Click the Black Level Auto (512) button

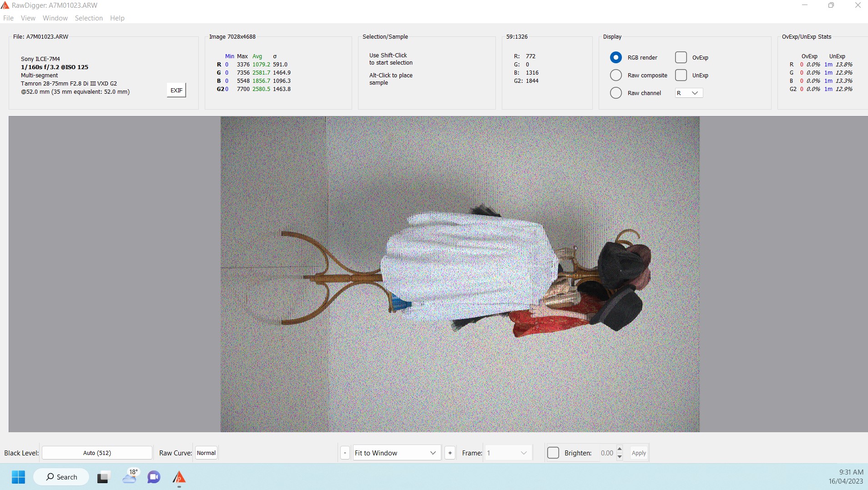[97, 453]
